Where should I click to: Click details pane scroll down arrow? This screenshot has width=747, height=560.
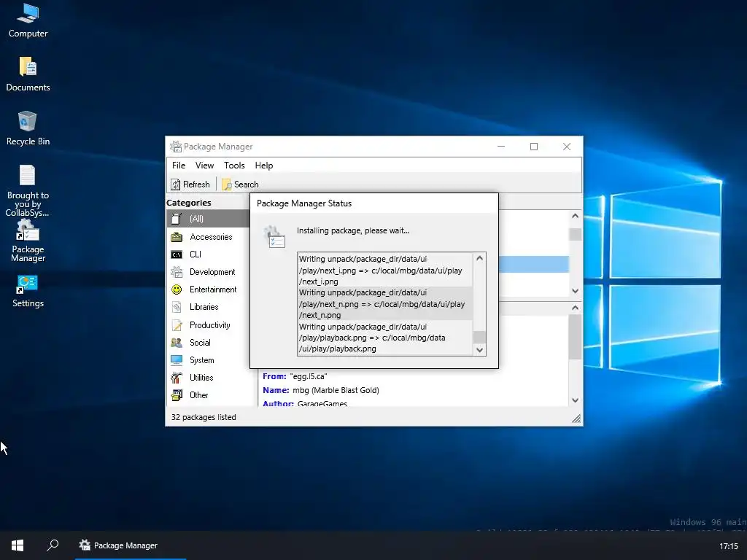click(x=575, y=400)
